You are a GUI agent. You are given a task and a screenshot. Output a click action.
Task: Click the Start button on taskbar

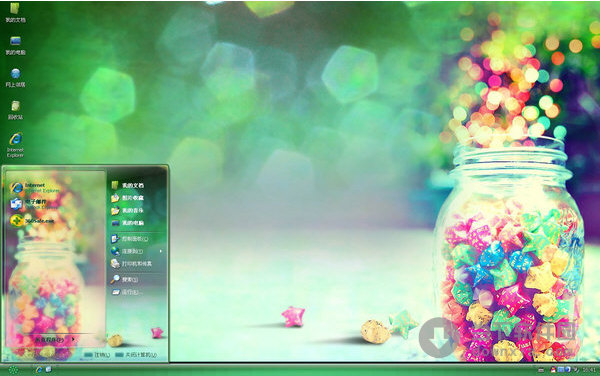click(13, 370)
